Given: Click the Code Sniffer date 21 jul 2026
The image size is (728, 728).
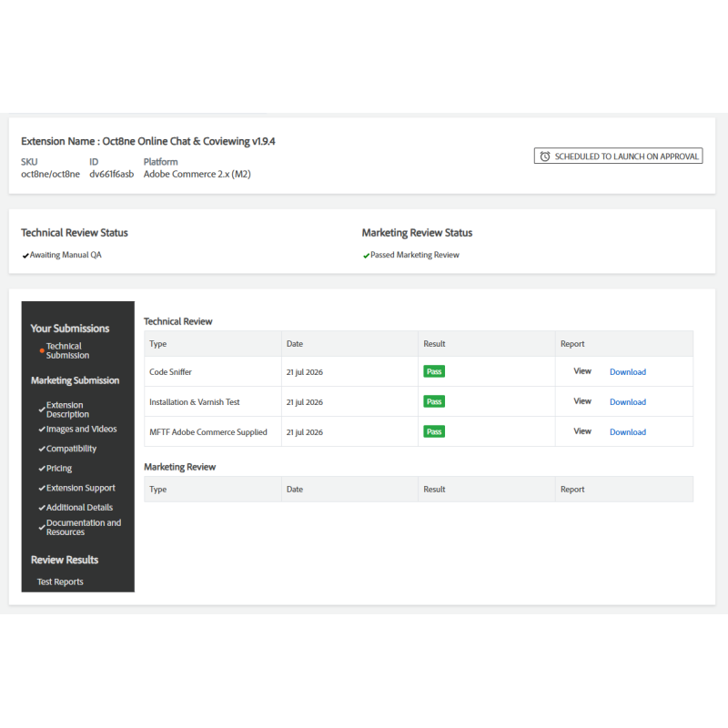Looking at the screenshot, I should pos(305,372).
